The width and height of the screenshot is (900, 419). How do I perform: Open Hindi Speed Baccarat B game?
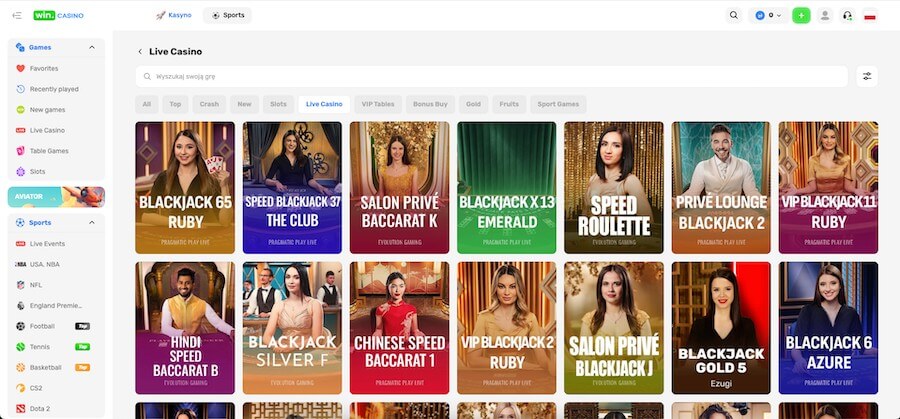click(185, 328)
